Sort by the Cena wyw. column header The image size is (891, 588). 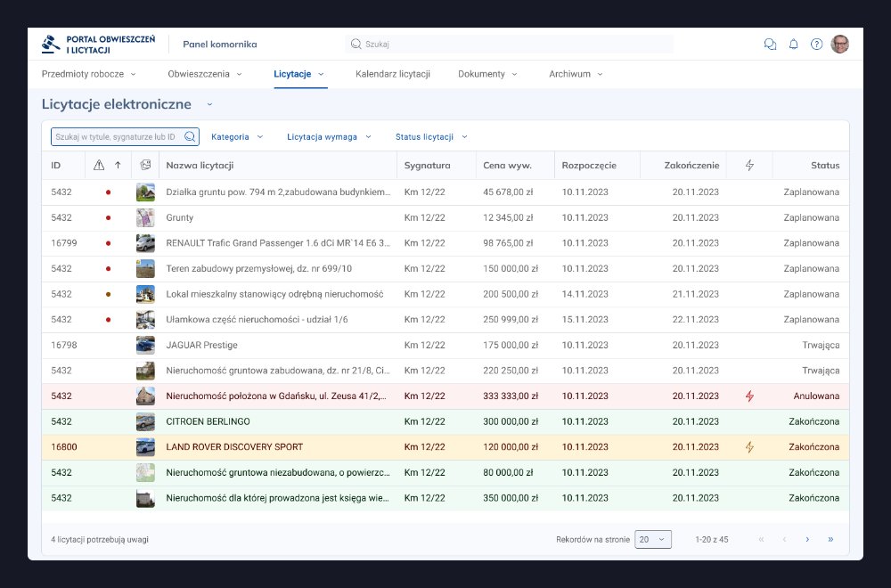[508, 166]
